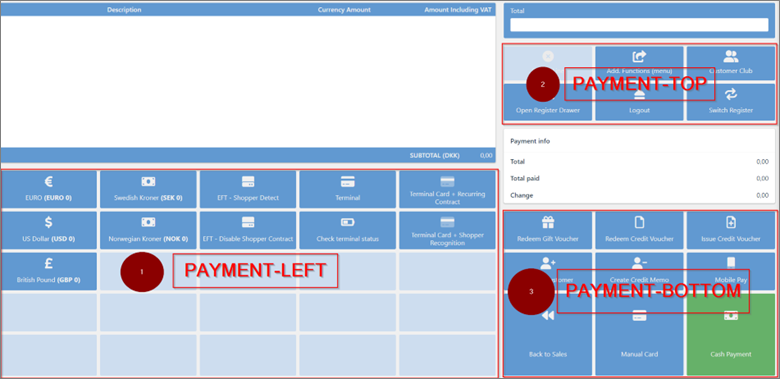Select the EURO currency payment tile

pos(49,190)
